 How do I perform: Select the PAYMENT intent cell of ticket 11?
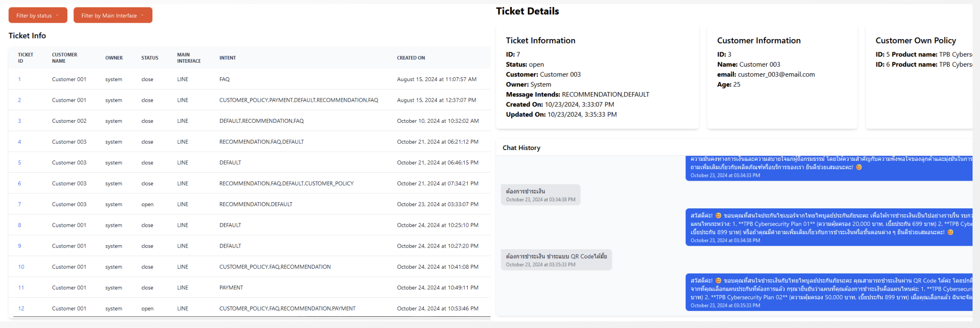pyautogui.click(x=231, y=288)
